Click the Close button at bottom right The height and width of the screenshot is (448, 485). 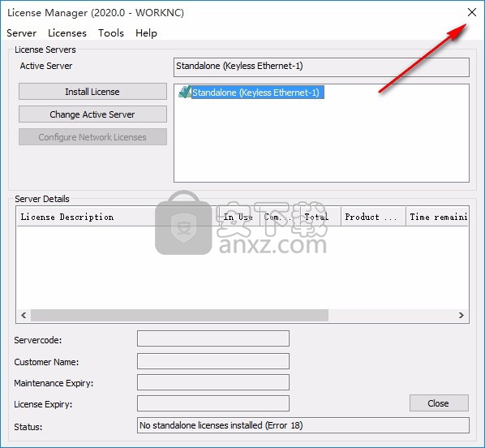coord(439,403)
